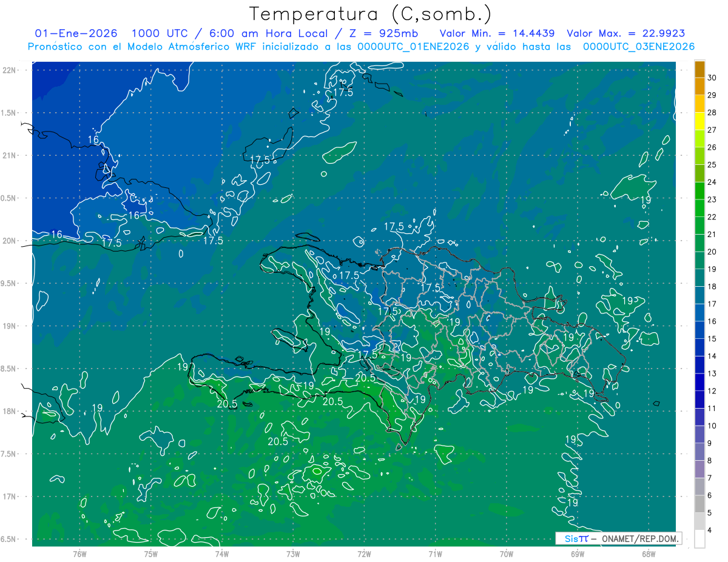Click the '19N' latitude axis label
Viewport: 728px width, 562px height.
(9, 326)
